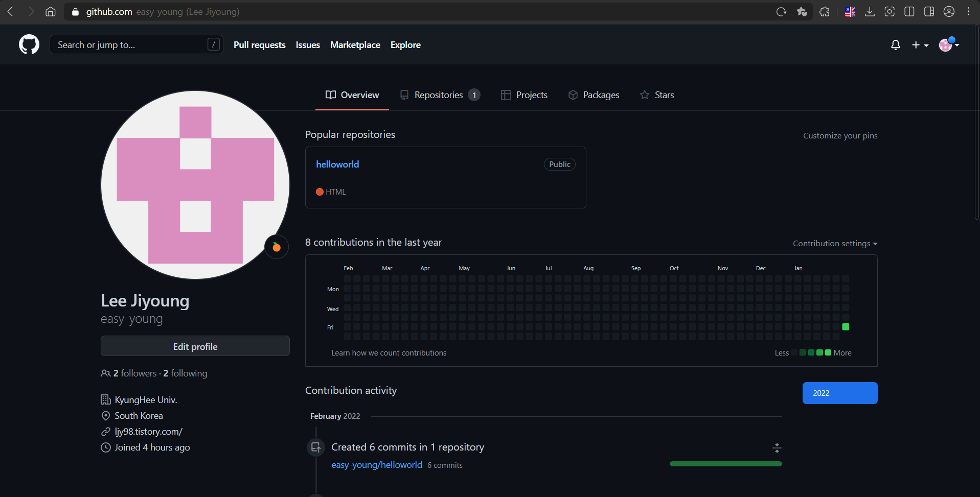
Task: Open ljy98.tistory.com link
Action: click(148, 432)
